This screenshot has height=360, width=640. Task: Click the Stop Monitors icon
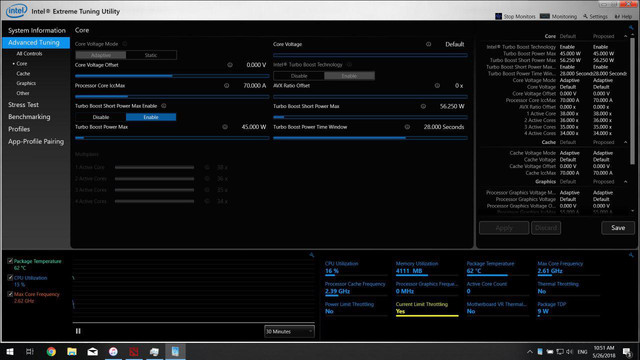[x=498, y=16]
